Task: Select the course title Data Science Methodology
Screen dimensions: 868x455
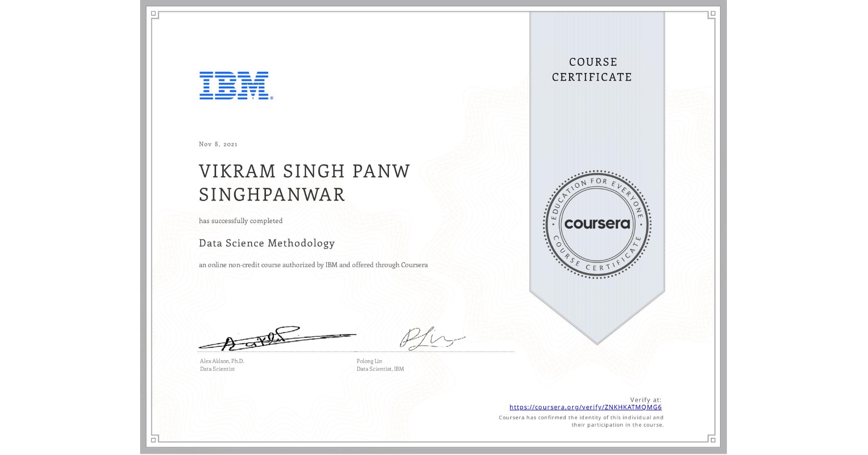Action: click(266, 243)
